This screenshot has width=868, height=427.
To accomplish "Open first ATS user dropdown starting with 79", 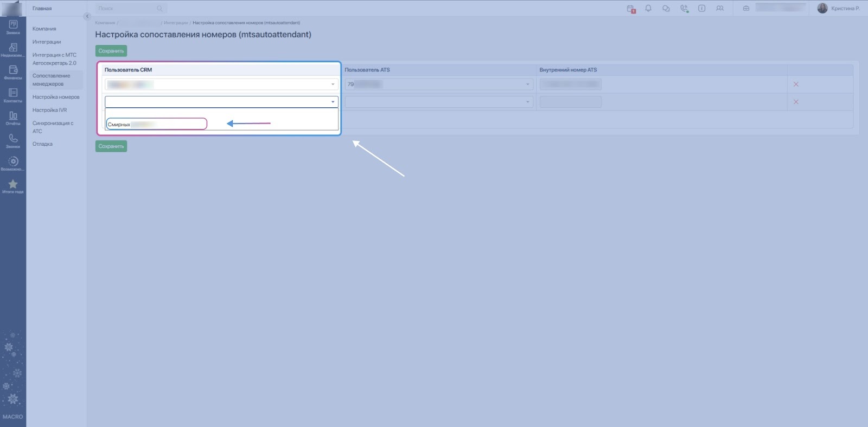I will point(439,85).
